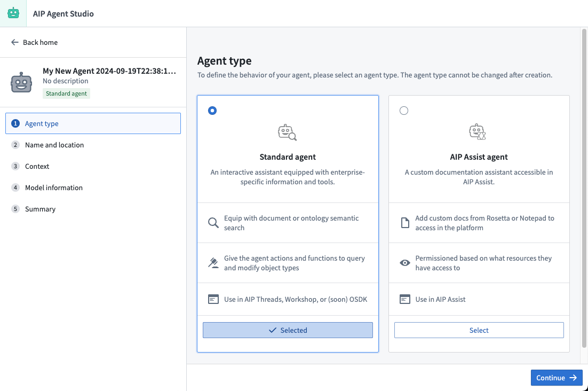The width and height of the screenshot is (588, 391).
Task: Go to the Name and location step
Action: [x=93, y=145]
